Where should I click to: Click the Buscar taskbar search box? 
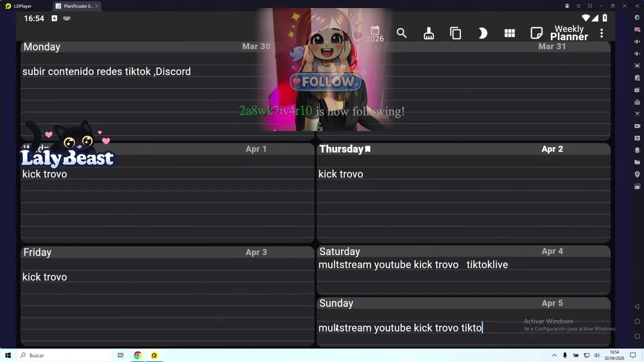[64, 355]
